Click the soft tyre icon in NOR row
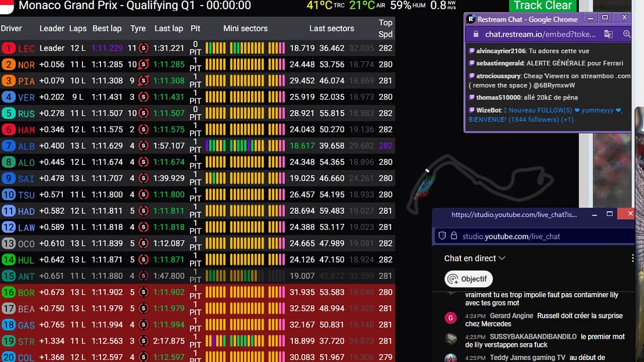This screenshot has width=644, height=362. tap(143, 64)
